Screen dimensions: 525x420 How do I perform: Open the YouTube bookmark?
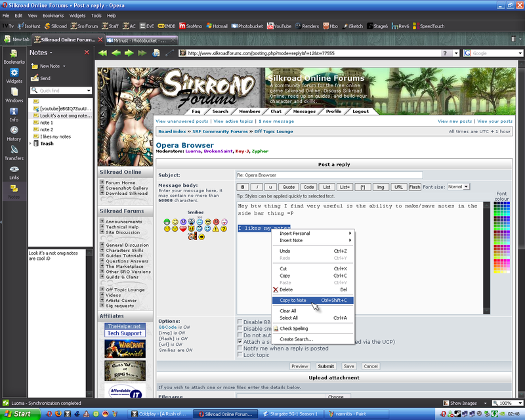click(x=279, y=26)
